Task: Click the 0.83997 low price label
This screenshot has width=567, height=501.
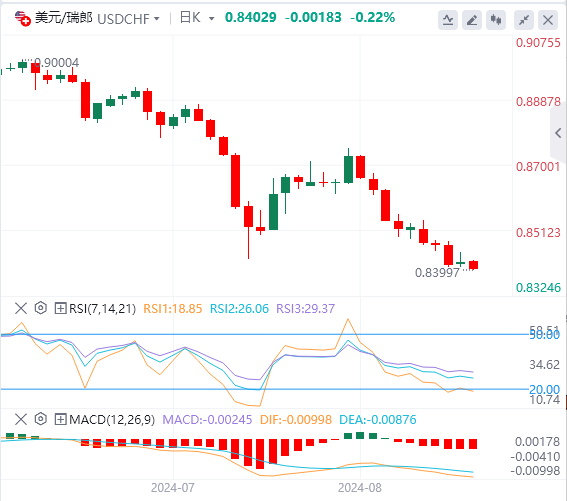Action: (437, 272)
